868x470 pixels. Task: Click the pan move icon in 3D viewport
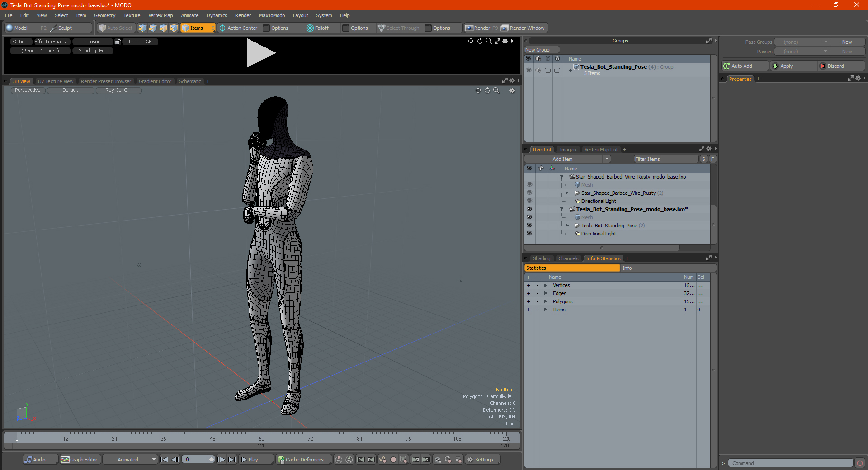pos(478,90)
